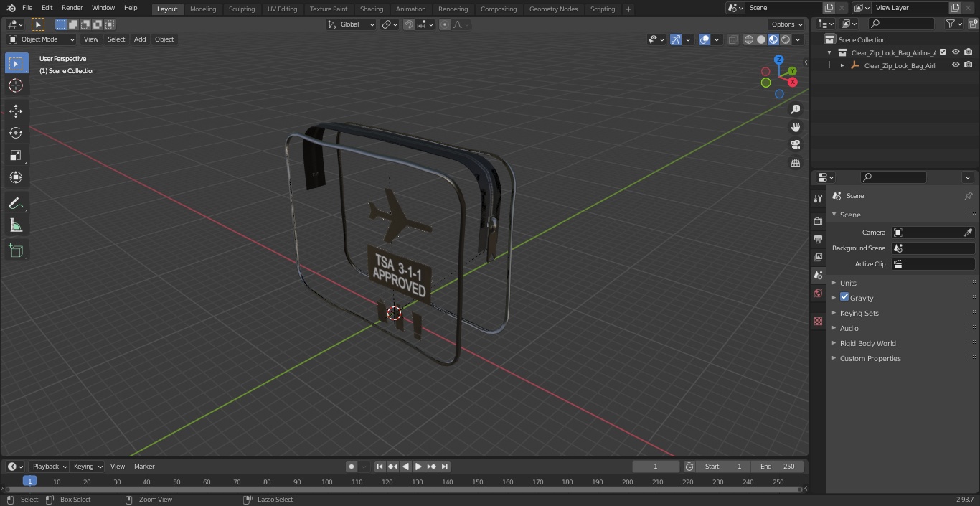Jump to the timeline end frame
This screenshot has width=980, height=506.
coord(445,467)
